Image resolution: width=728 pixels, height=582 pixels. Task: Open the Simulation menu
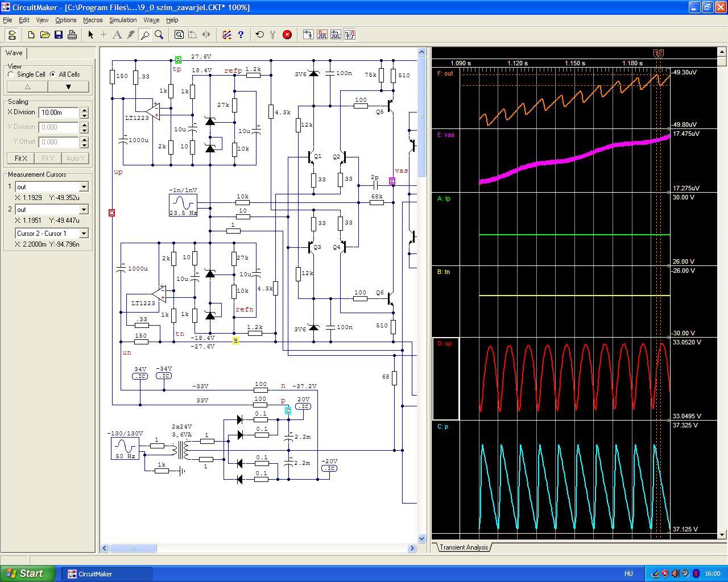tap(123, 20)
